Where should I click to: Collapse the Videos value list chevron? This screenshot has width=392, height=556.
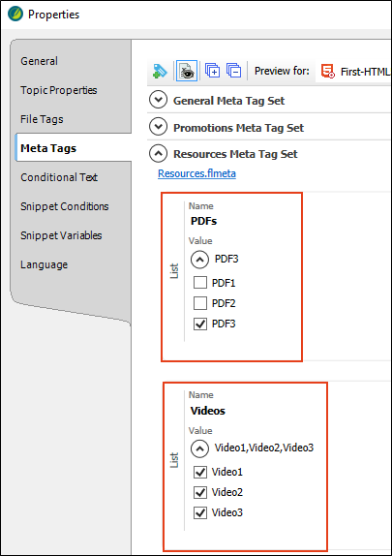click(200, 448)
